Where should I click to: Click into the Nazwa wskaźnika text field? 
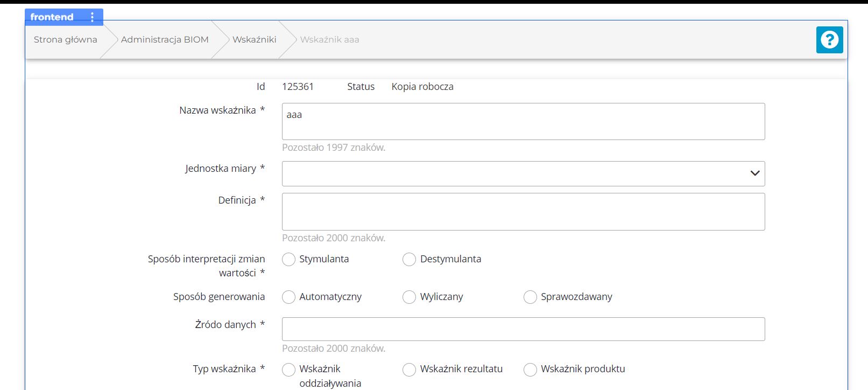tap(523, 122)
